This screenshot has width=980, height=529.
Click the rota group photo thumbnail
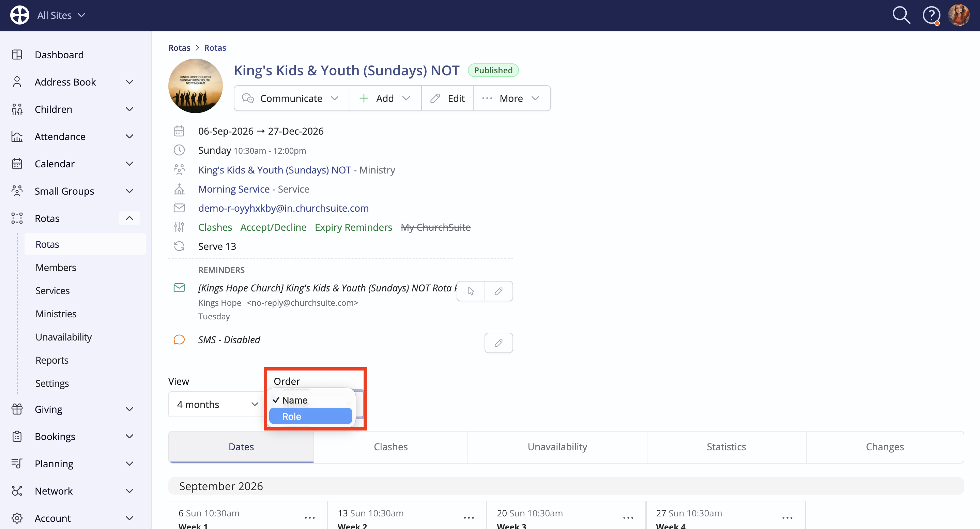[196, 86]
